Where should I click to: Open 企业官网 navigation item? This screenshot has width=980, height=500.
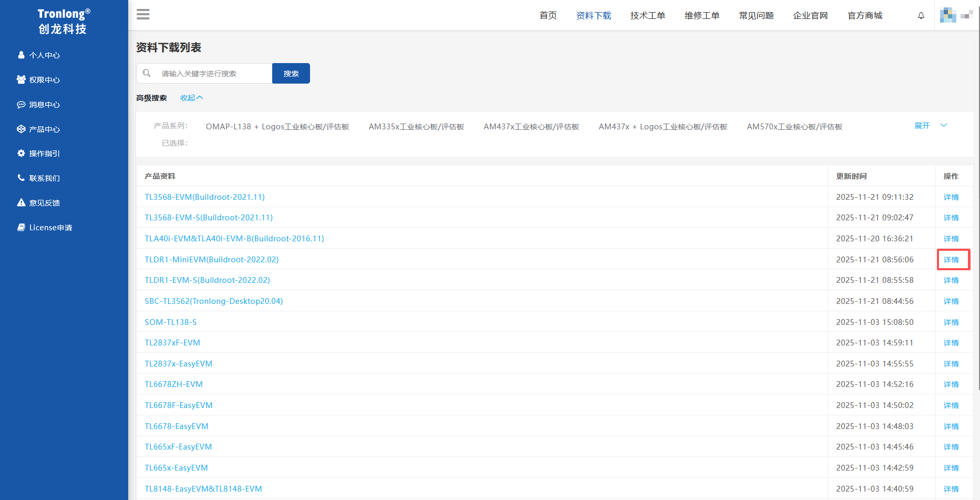(810, 15)
